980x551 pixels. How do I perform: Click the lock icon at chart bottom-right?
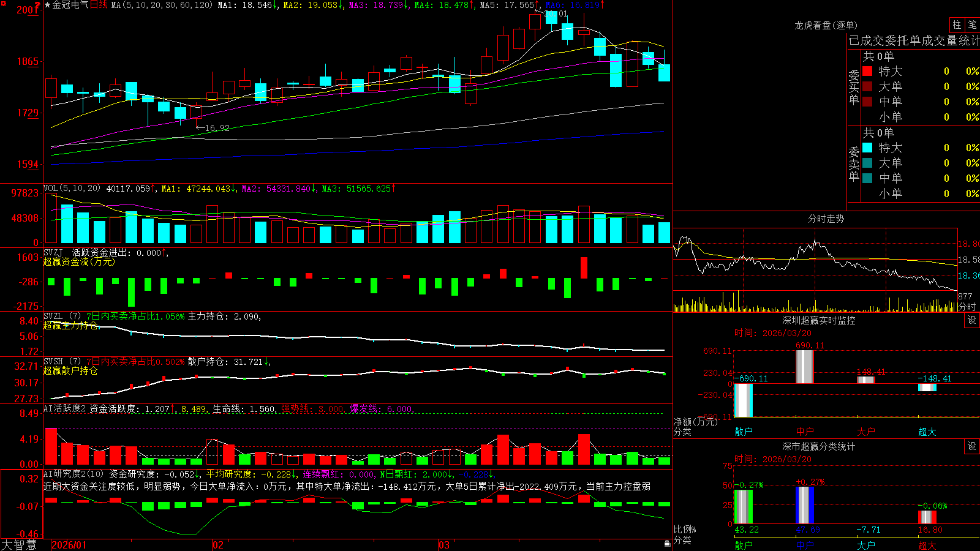coord(668,544)
